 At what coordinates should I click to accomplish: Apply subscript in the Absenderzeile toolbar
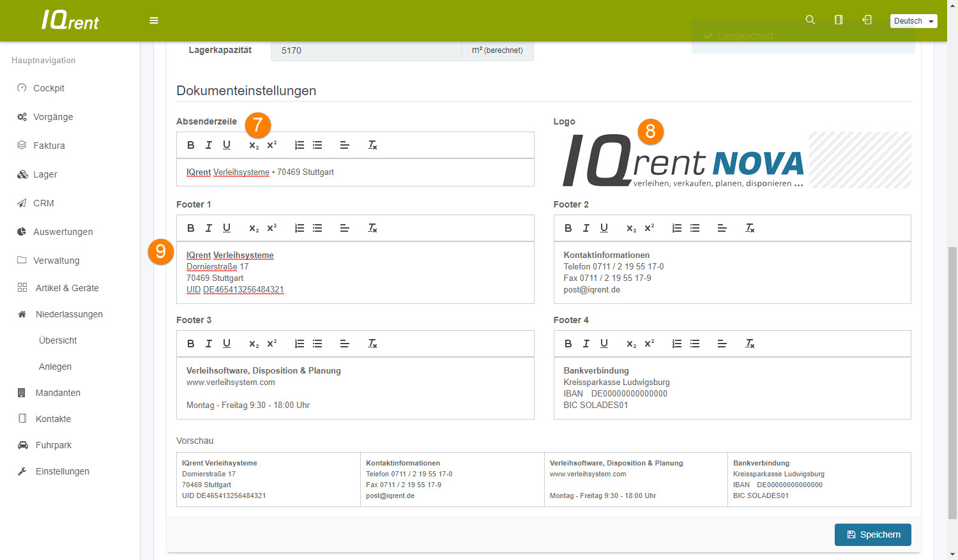(254, 145)
